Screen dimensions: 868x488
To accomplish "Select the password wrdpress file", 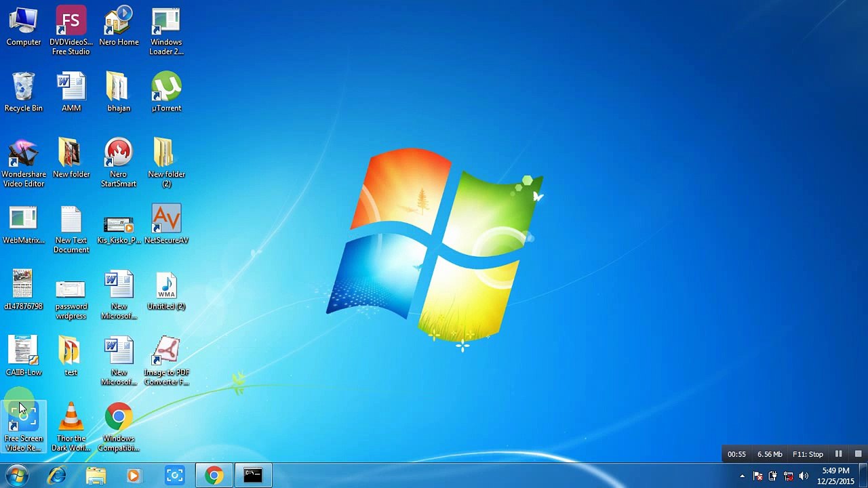I will click(71, 300).
